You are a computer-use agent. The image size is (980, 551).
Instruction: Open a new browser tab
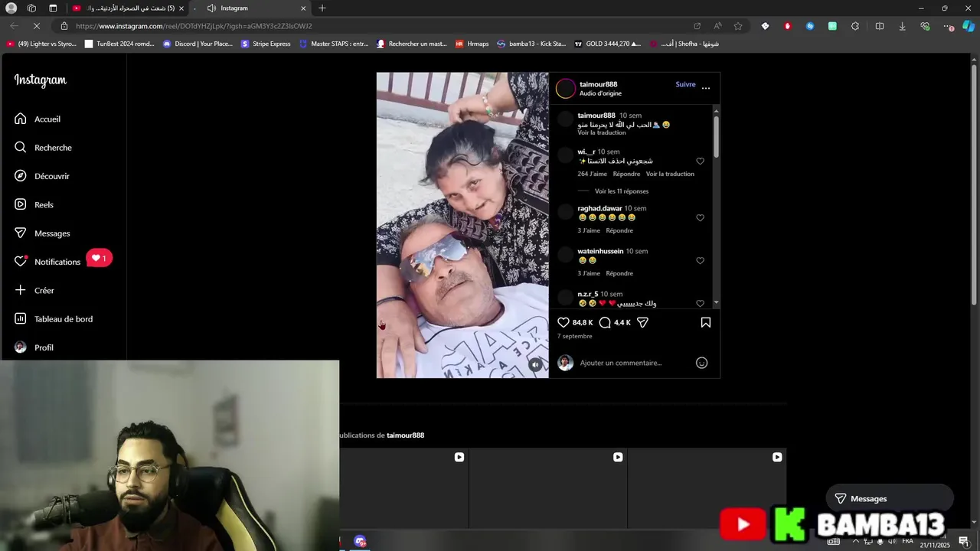(x=322, y=8)
